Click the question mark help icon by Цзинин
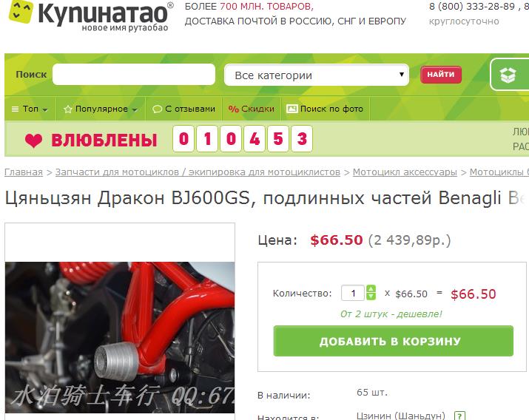Viewport: 529px width, 420px height. point(459,416)
